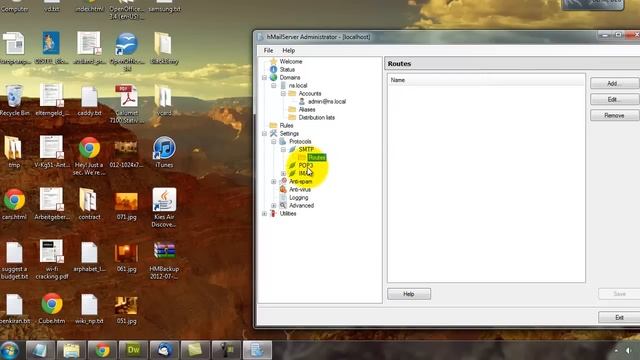This screenshot has height=360, width=640.
Task: Click the Remove button
Action: coord(614,116)
